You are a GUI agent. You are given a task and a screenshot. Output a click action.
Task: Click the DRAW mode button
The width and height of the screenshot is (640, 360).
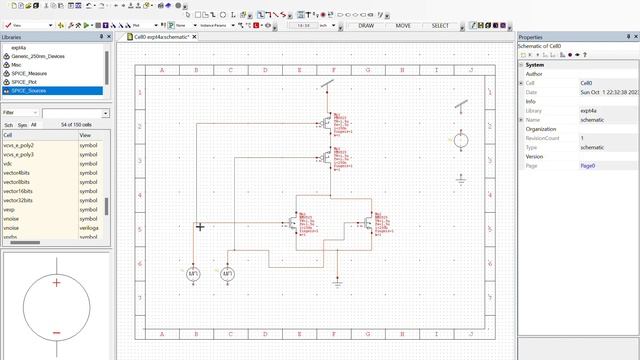tap(366, 26)
